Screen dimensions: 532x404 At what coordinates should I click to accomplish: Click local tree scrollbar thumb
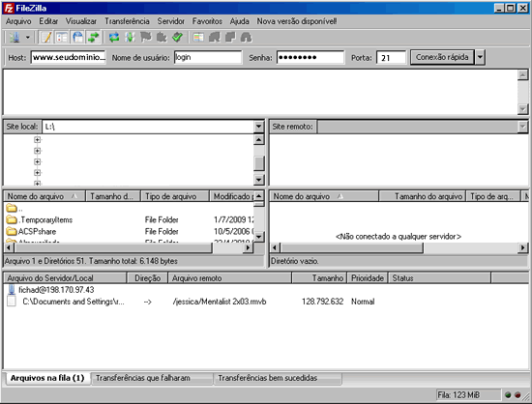259,163
